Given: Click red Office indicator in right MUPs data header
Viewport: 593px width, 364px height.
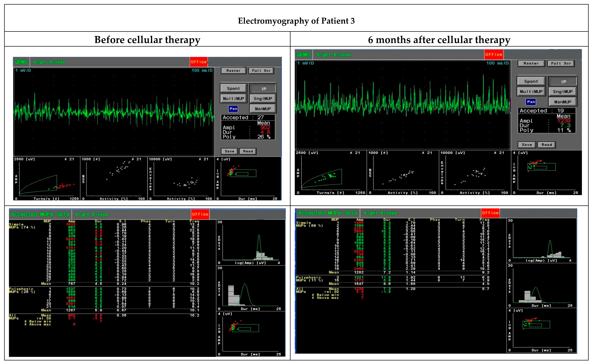Looking at the screenshot, I should pos(490,213).
